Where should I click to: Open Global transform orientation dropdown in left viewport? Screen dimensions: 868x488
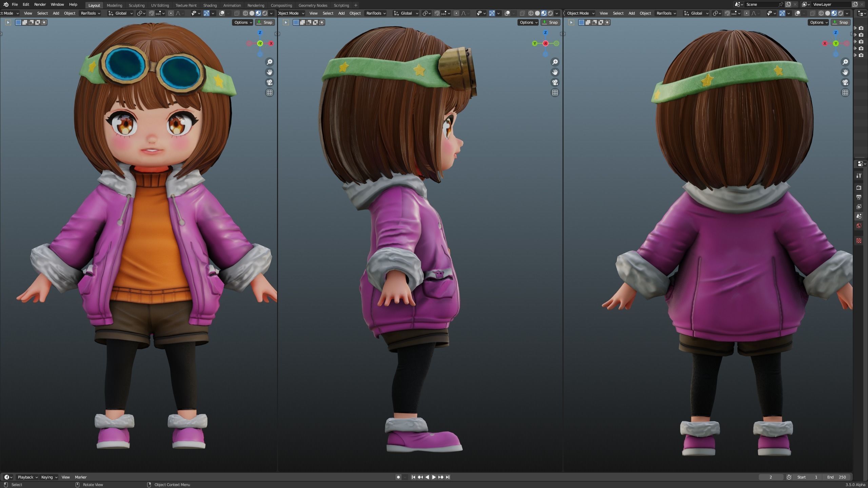[x=120, y=13]
